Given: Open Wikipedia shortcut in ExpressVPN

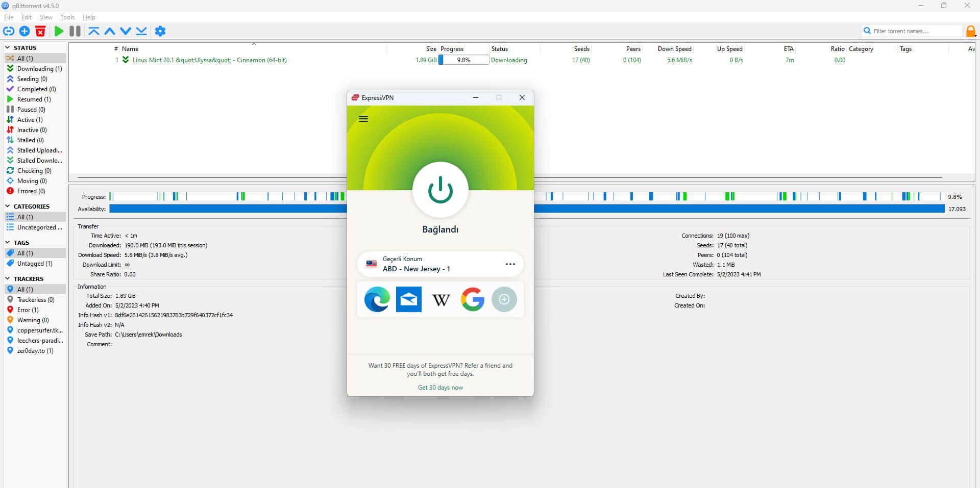Looking at the screenshot, I should point(441,299).
